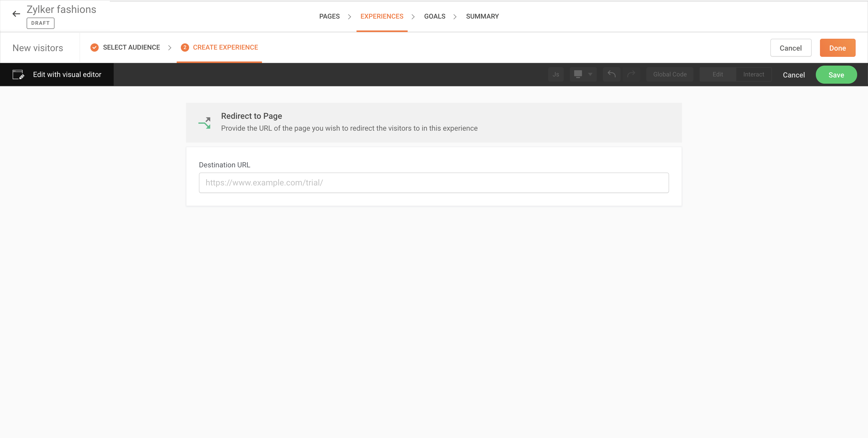The width and height of the screenshot is (868, 438).
Task: Click the Select Audience checkmark icon
Action: coord(94,48)
